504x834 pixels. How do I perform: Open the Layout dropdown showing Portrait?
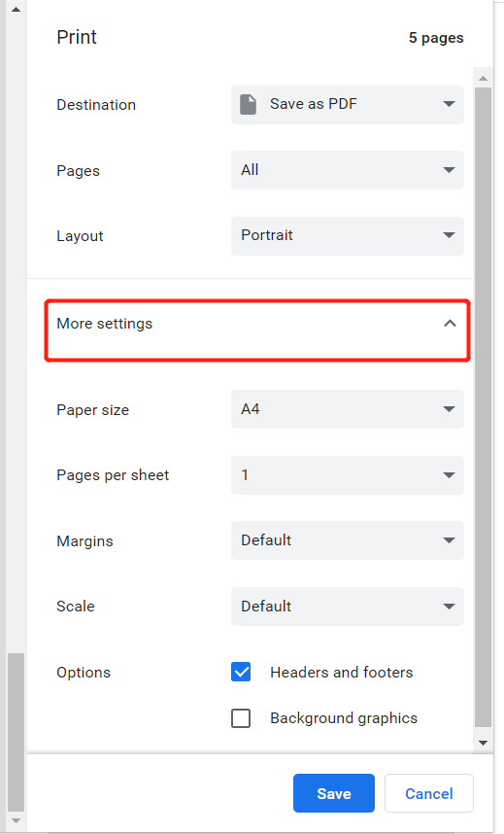pos(347,235)
